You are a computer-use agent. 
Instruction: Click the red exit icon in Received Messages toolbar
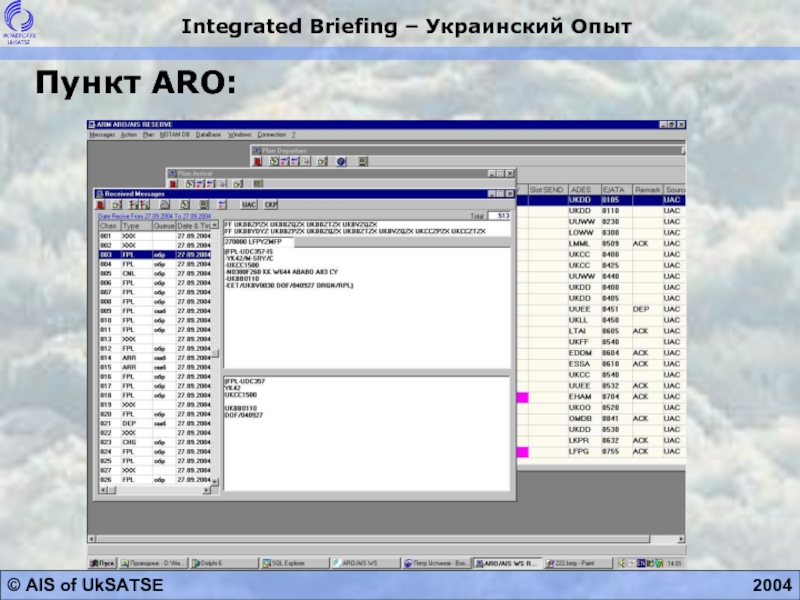[x=100, y=204]
